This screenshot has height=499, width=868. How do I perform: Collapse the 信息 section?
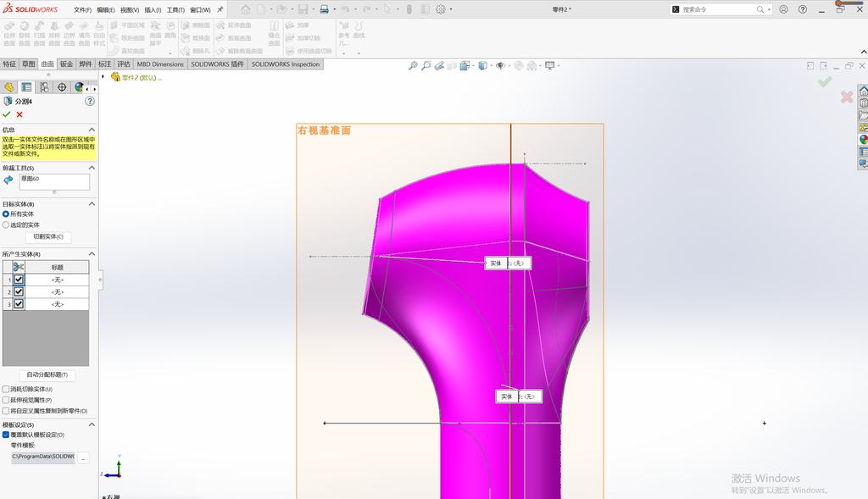coord(92,130)
